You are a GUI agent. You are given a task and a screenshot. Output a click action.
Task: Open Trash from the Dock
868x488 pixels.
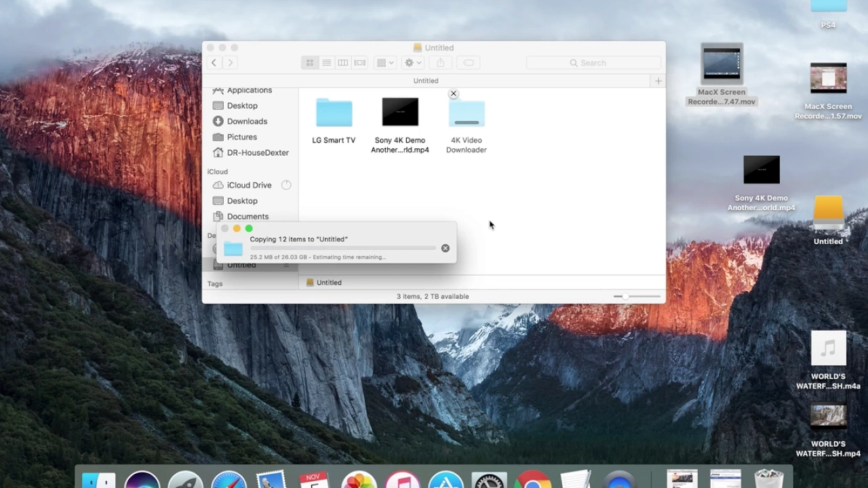pyautogui.click(x=768, y=479)
